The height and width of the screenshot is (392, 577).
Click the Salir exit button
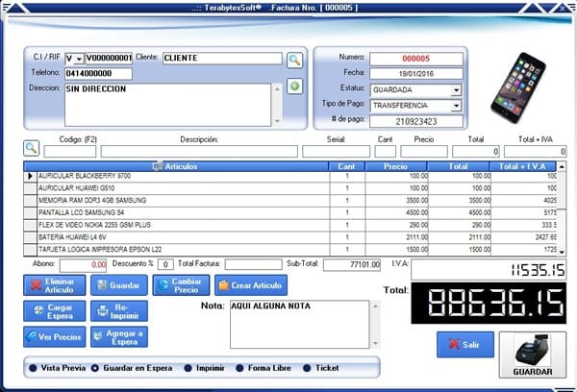465,345
